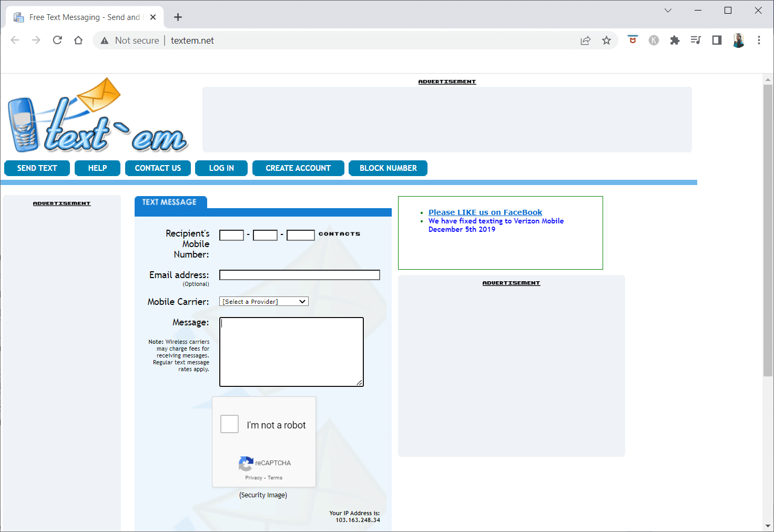The image size is (774, 532).
Task: Click the CONTACTS link
Action: click(x=339, y=234)
